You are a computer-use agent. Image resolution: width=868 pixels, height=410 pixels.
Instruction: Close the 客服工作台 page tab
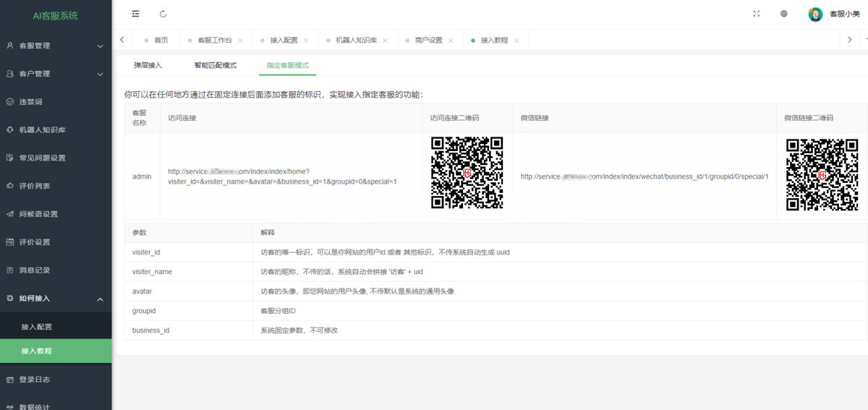coord(240,40)
